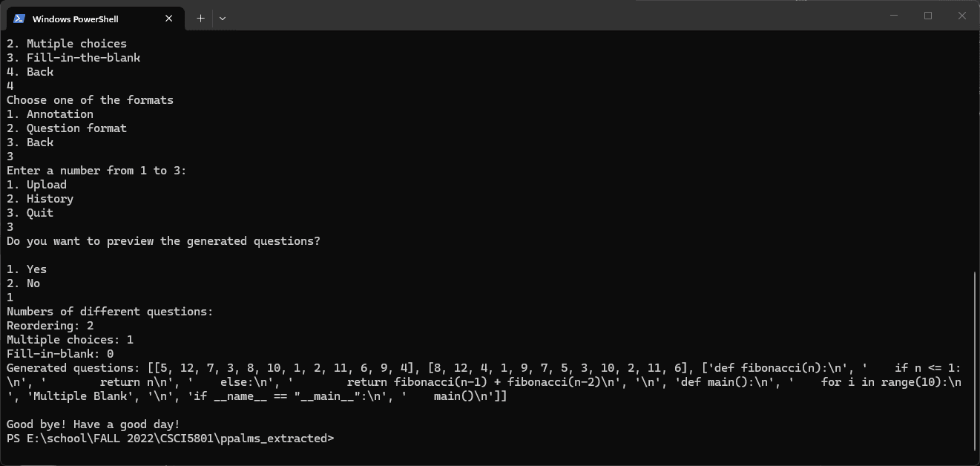Screen dimensions: 980x466
Task: Expand the new tab profile dropdown chevron
Action: point(223,19)
